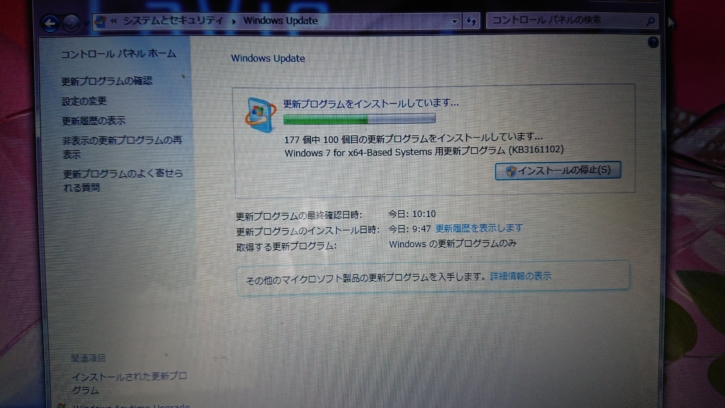Click the search magnifier icon
Screen dimensions: 725x408
(651, 19)
